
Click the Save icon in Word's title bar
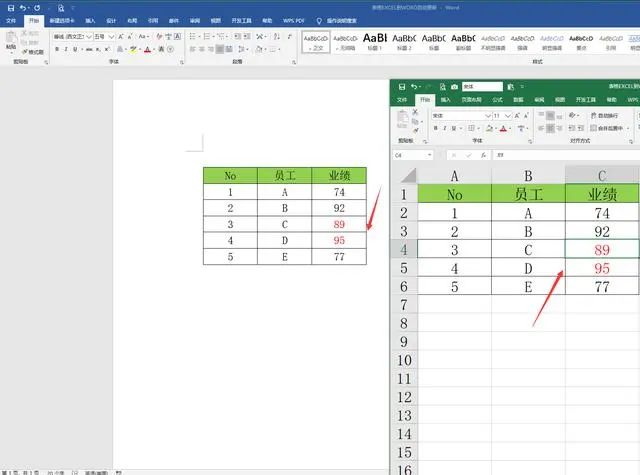pyautogui.click(x=10, y=7)
